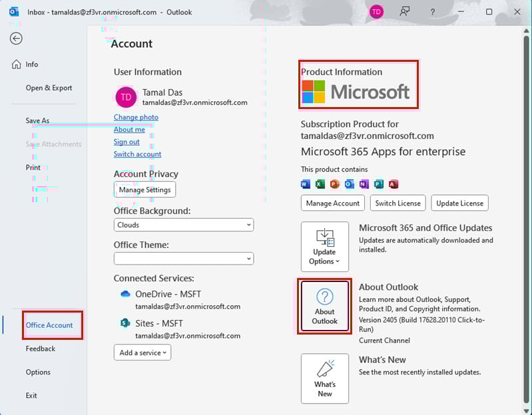
Task: Click the Switch account link
Action: [x=137, y=154]
